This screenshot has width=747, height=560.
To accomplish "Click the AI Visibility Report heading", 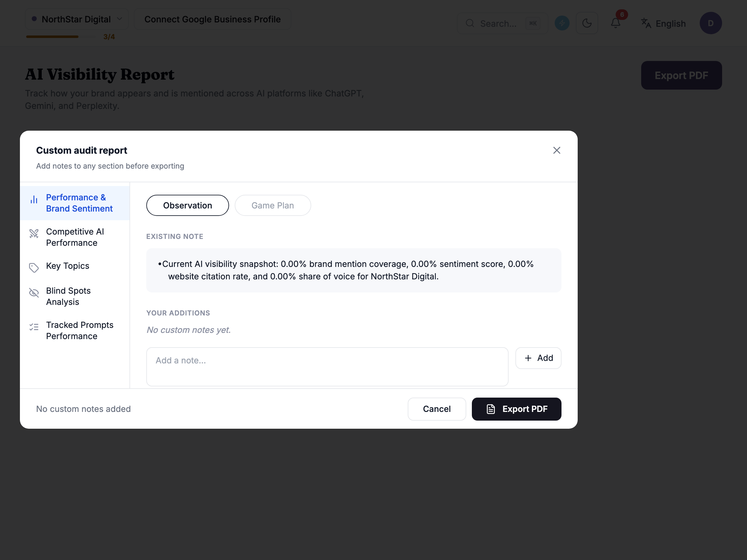I will (x=100, y=74).
